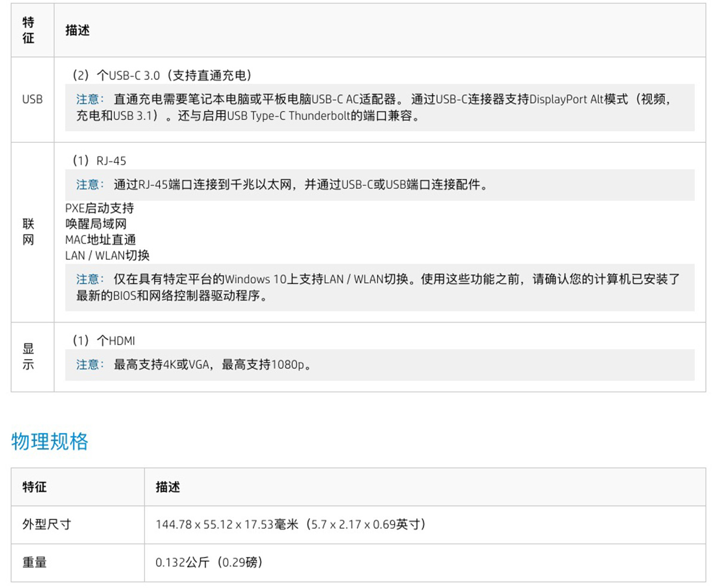Select the USB row label
This screenshot has height=588, width=717.
32,100
